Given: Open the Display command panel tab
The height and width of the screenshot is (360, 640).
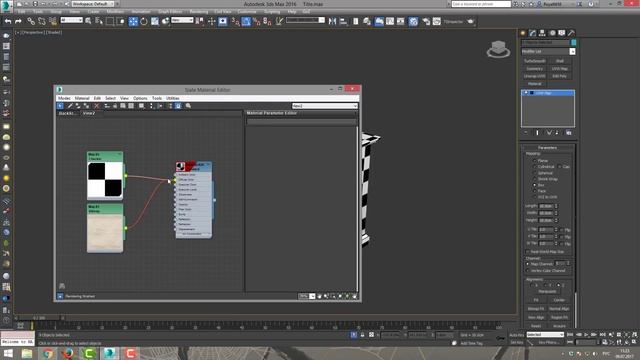Looking at the screenshot, I should [x=562, y=33].
